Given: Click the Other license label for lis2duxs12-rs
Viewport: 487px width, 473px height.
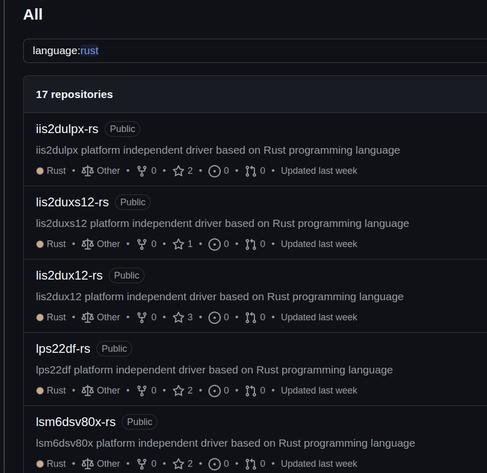Looking at the screenshot, I should point(108,244).
